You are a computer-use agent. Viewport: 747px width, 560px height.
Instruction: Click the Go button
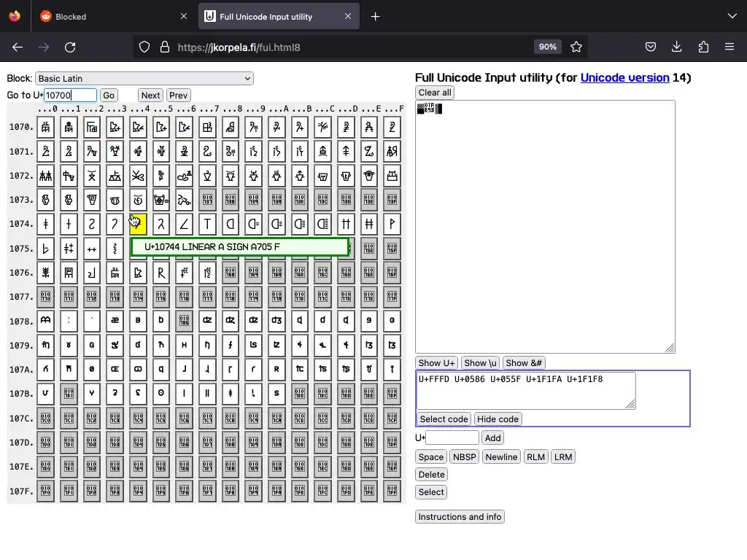click(x=109, y=96)
